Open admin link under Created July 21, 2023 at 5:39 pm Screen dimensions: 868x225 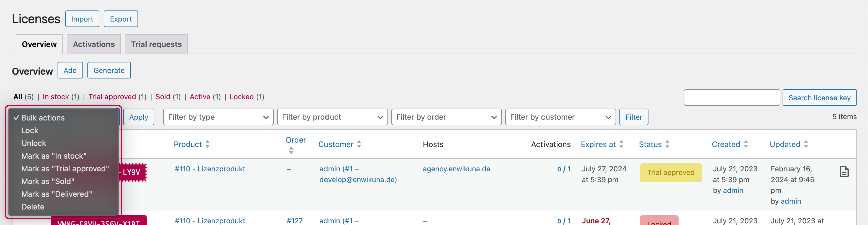point(733,191)
